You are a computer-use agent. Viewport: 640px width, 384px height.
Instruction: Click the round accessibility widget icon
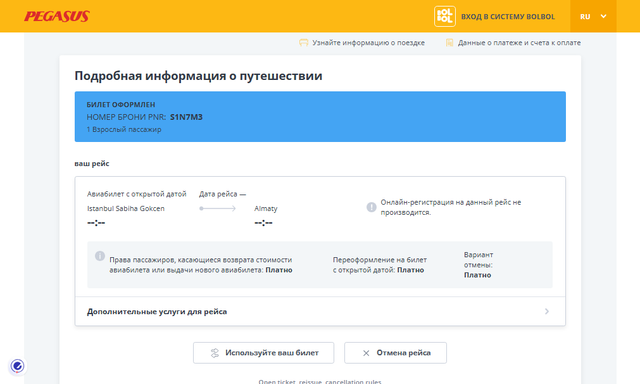click(x=17, y=366)
